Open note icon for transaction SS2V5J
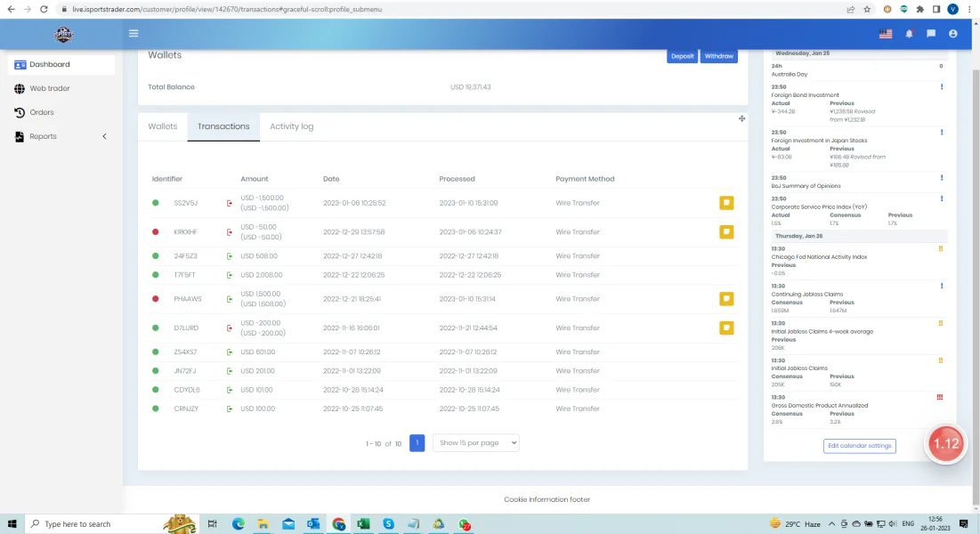 click(x=726, y=203)
